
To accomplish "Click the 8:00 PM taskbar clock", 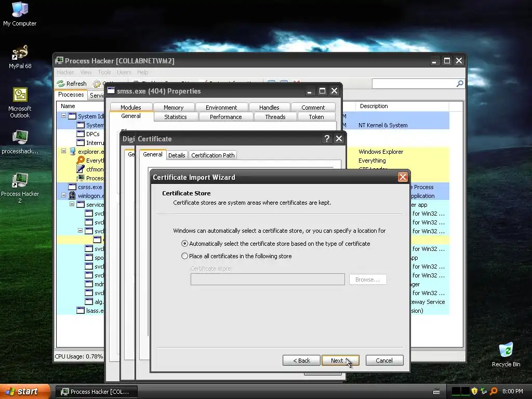I will (513, 391).
